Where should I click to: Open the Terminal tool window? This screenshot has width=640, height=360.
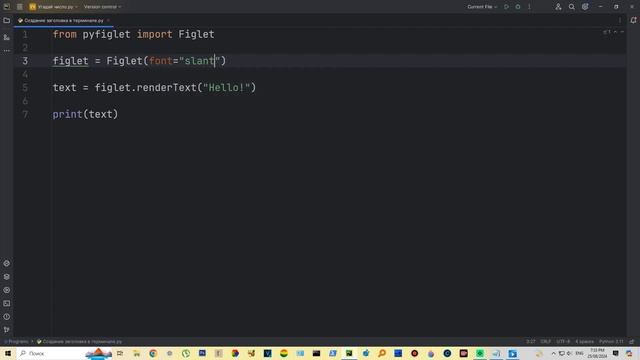coord(7,303)
